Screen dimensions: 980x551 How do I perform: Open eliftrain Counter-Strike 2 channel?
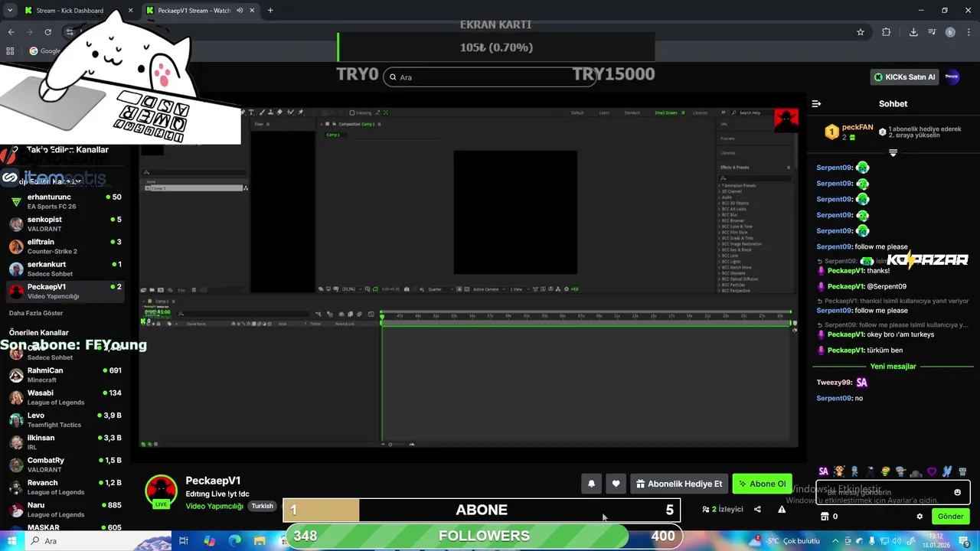click(65, 246)
